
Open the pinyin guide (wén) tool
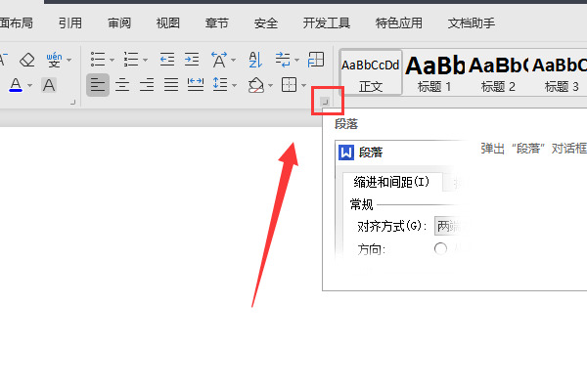coord(54,60)
